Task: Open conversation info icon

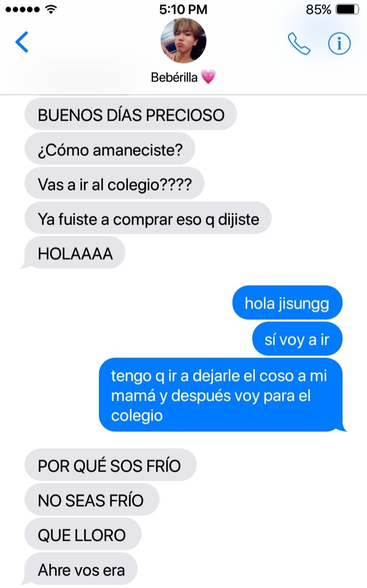Action: (x=339, y=43)
